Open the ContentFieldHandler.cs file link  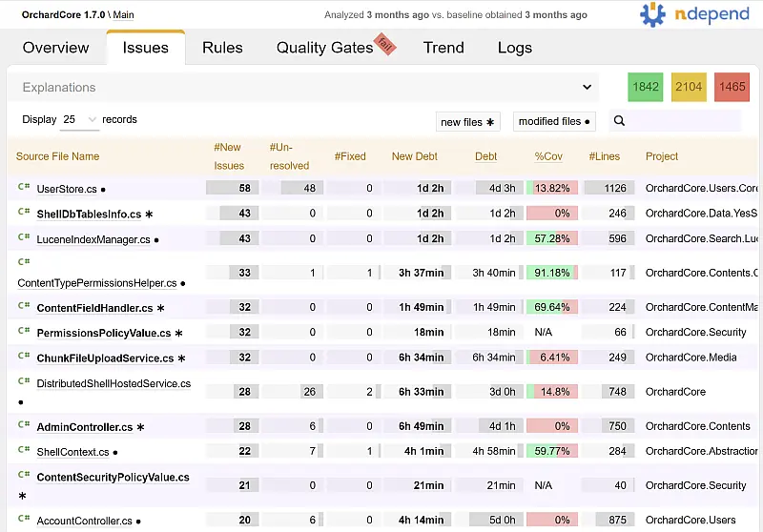[94, 308]
